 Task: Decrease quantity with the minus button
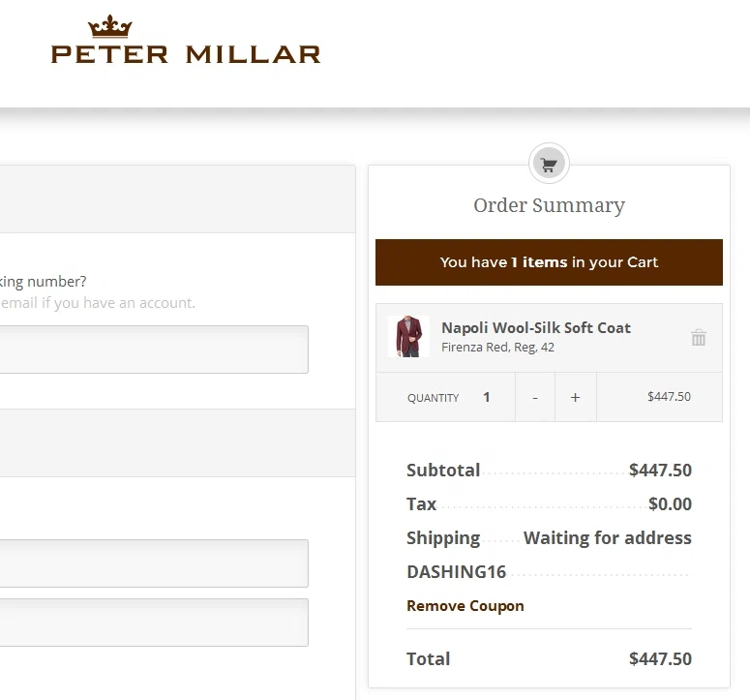tap(535, 397)
